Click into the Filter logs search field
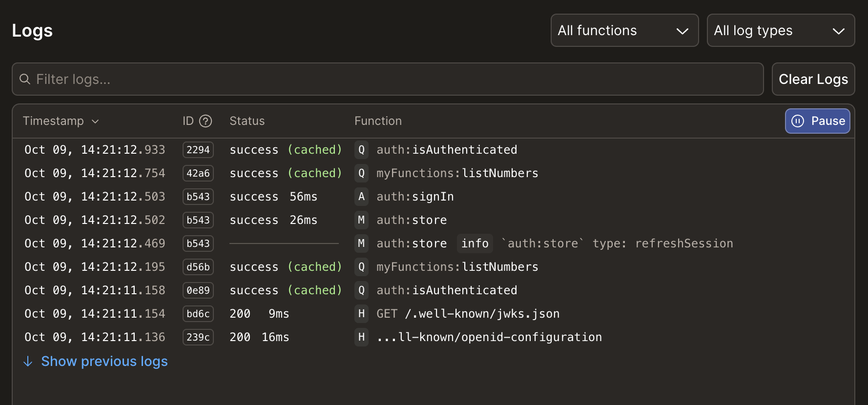Screen dimensions: 868x405 click(391, 79)
